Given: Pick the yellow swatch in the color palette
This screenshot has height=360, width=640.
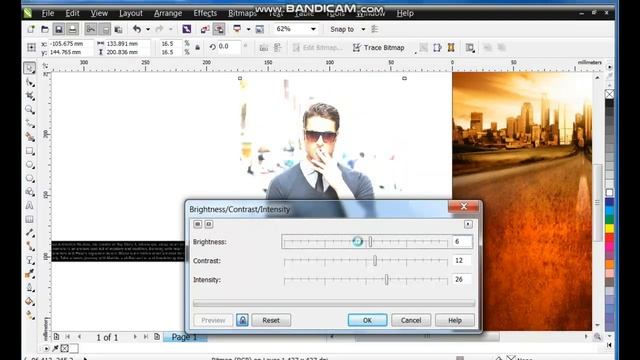Looking at the screenshot, I should (x=609, y=228).
